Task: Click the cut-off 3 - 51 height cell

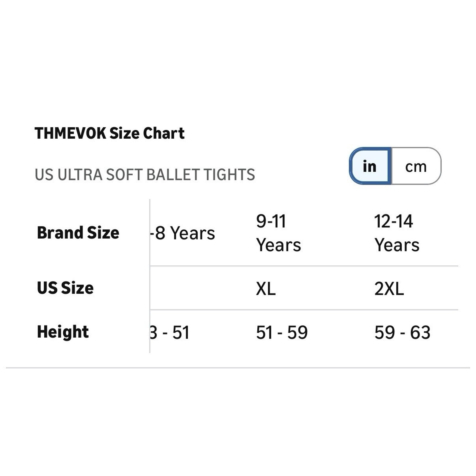Action: coord(170,332)
